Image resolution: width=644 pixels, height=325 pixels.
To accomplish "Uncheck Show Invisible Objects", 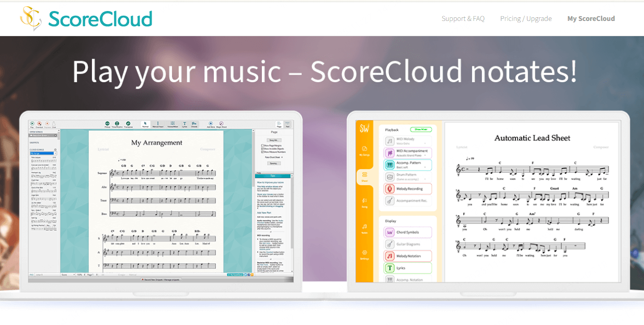I will [262, 149].
